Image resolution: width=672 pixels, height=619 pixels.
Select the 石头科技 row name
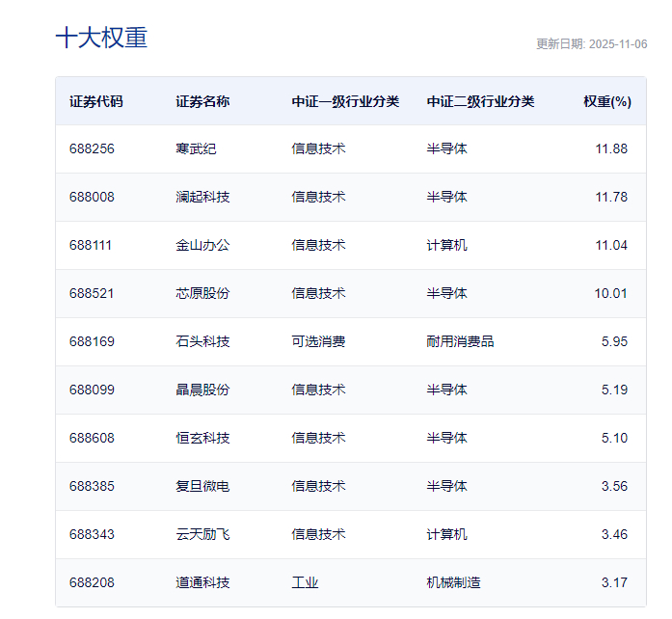coord(202,341)
